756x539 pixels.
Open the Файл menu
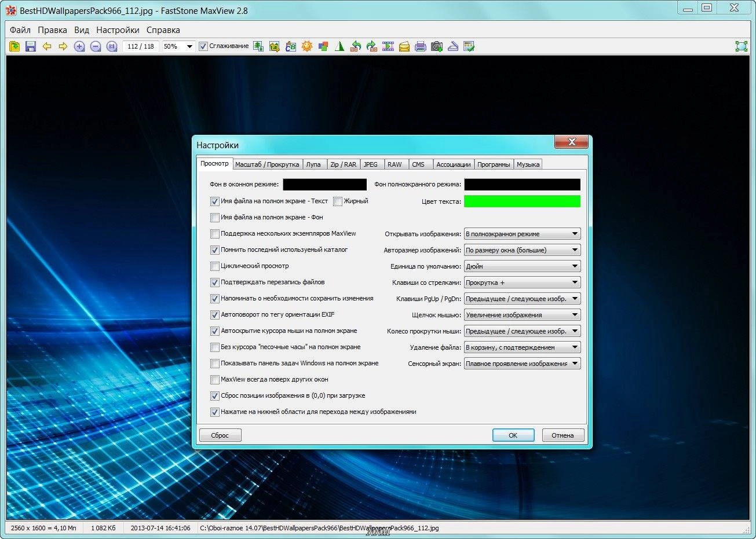(x=20, y=30)
